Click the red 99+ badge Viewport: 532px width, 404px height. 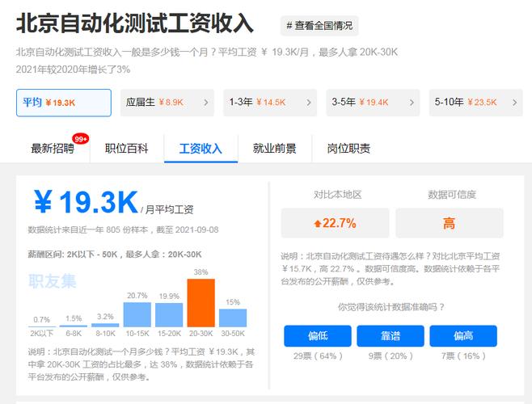click(80, 139)
